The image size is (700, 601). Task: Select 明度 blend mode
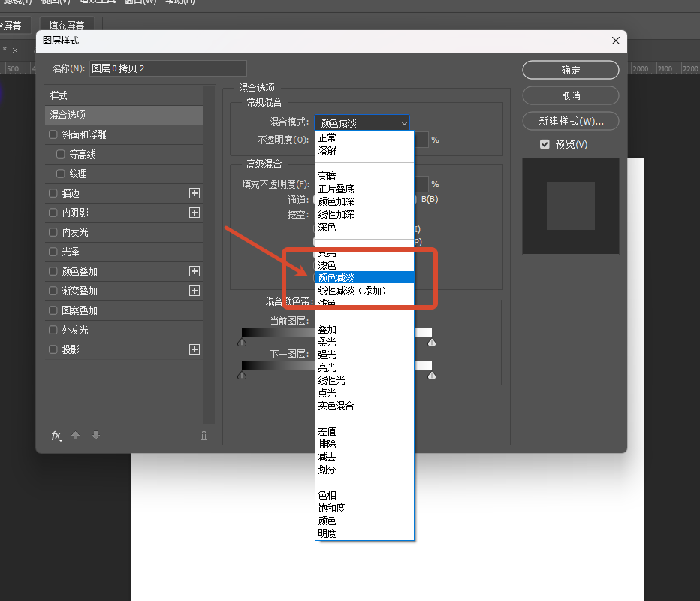coord(365,533)
